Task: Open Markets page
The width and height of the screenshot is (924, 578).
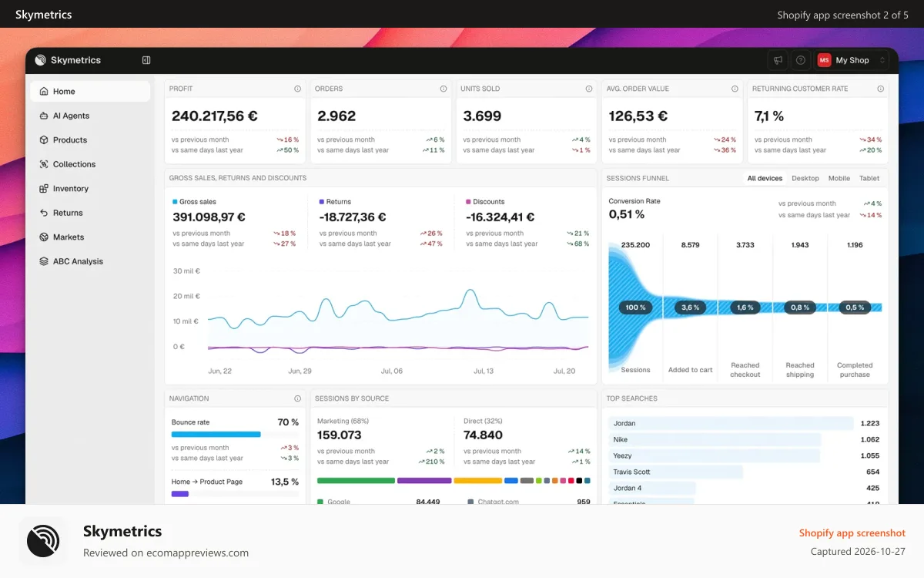Action: pos(90,237)
